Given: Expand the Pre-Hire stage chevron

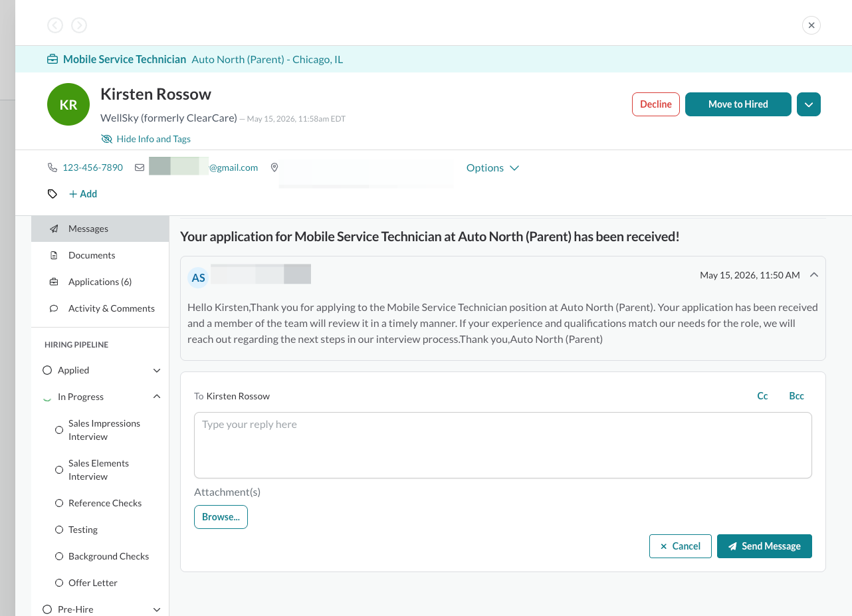Looking at the screenshot, I should tap(157, 609).
